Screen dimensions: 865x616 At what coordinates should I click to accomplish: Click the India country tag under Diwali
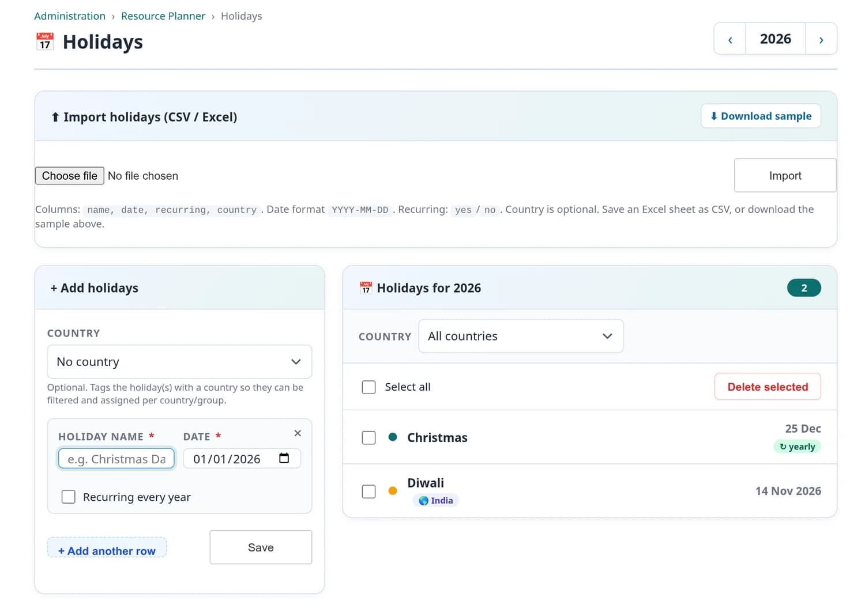click(x=436, y=500)
